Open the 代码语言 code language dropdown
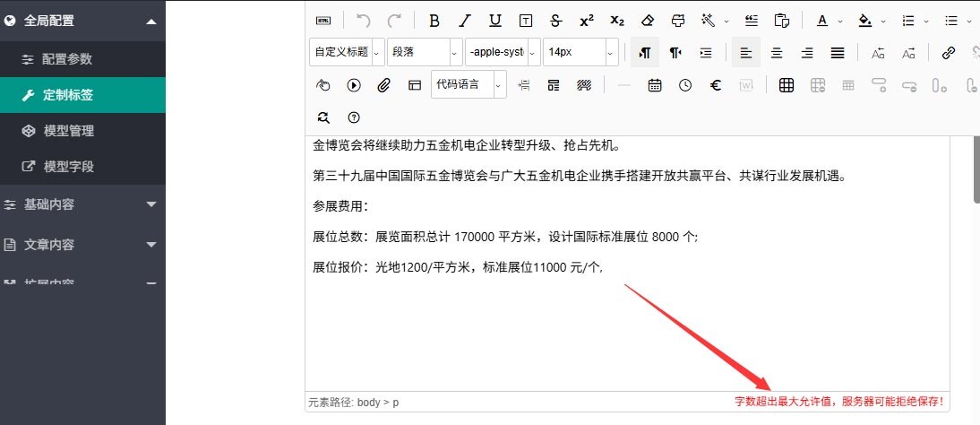The height and width of the screenshot is (425, 980). [468, 85]
